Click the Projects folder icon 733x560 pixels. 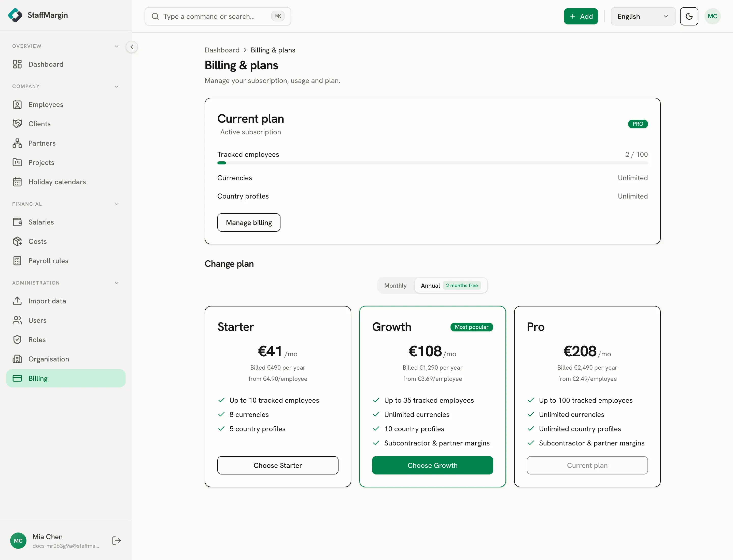[x=17, y=163]
